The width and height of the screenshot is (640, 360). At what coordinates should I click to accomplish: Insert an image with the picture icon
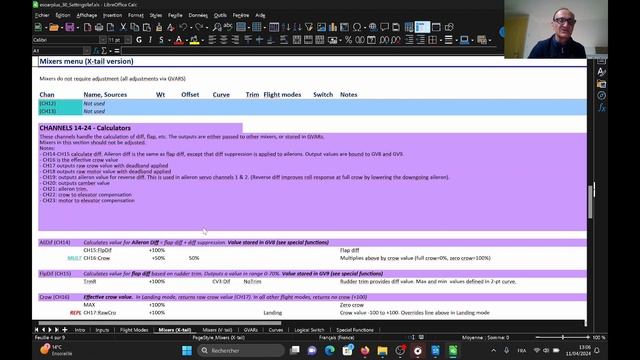321,27
